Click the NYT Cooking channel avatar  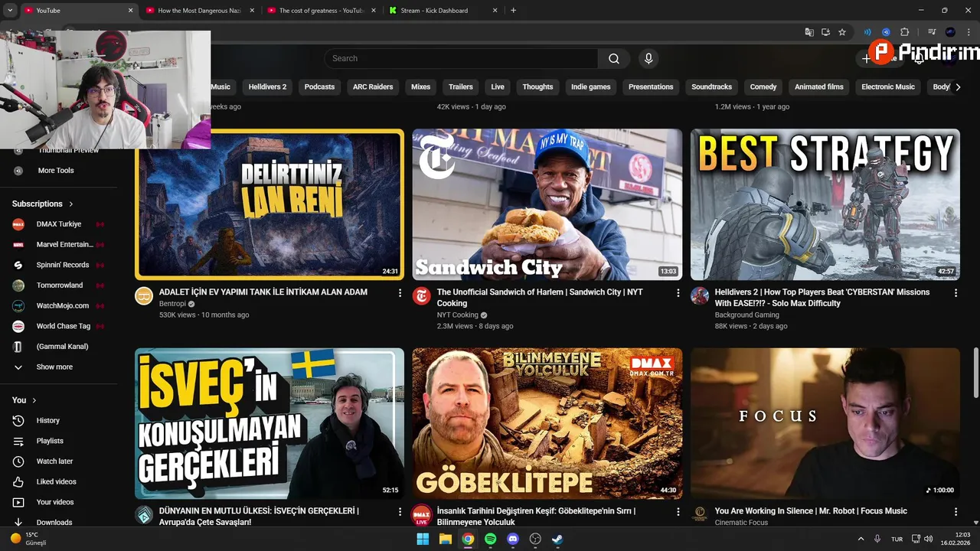tap(422, 296)
